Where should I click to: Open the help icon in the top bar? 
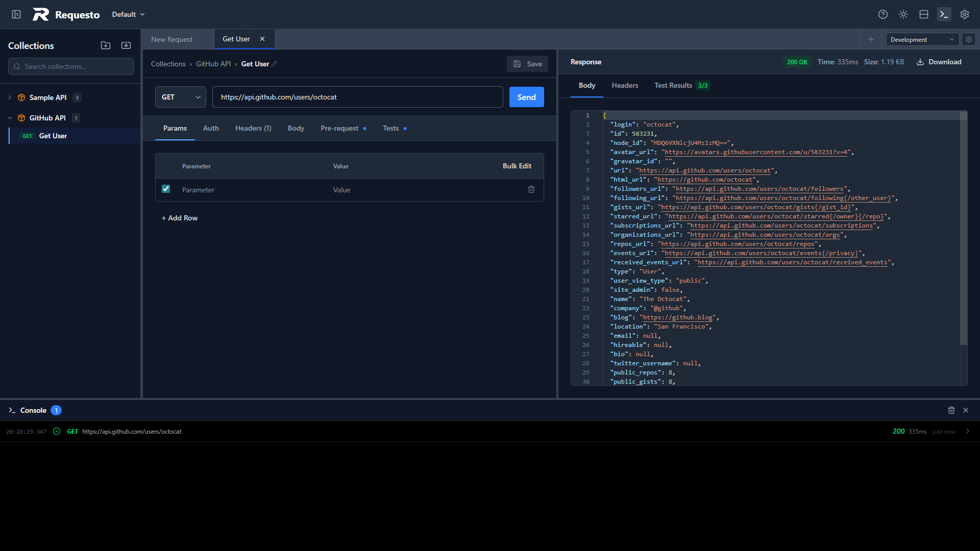click(883, 14)
